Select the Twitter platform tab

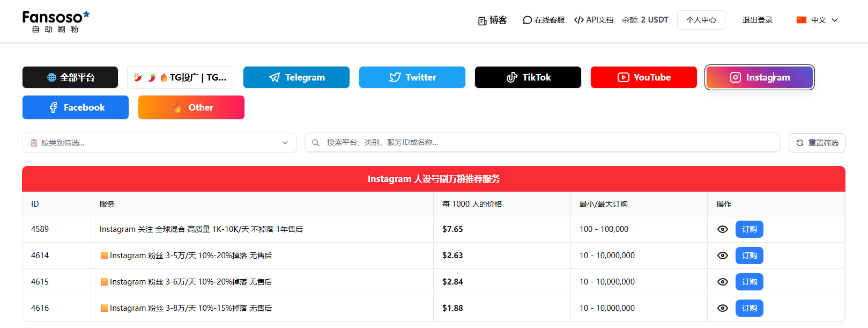click(x=412, y=77)
